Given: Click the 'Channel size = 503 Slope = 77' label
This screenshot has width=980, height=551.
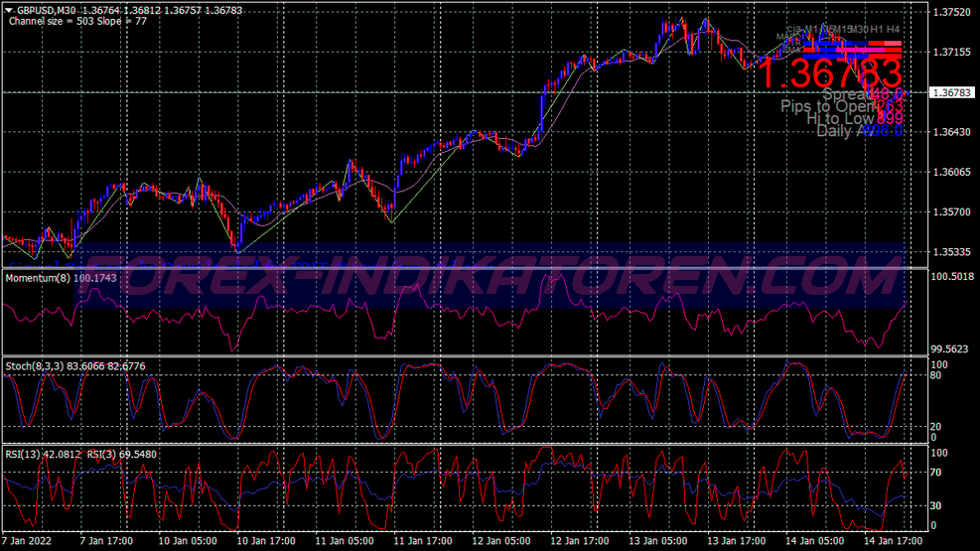Looking at the screenshot, I should coord(77,21).
